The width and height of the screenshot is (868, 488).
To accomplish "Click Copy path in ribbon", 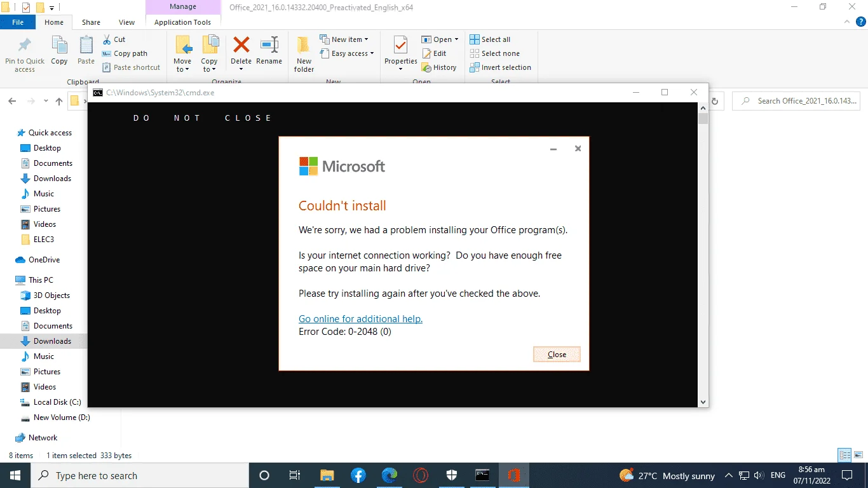I will (x=125, y=53).
